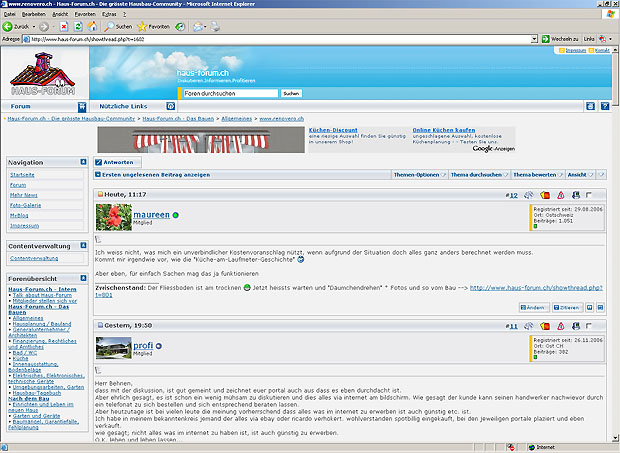Open the ? help menu
620x453 pixels.
coord(125,14)
